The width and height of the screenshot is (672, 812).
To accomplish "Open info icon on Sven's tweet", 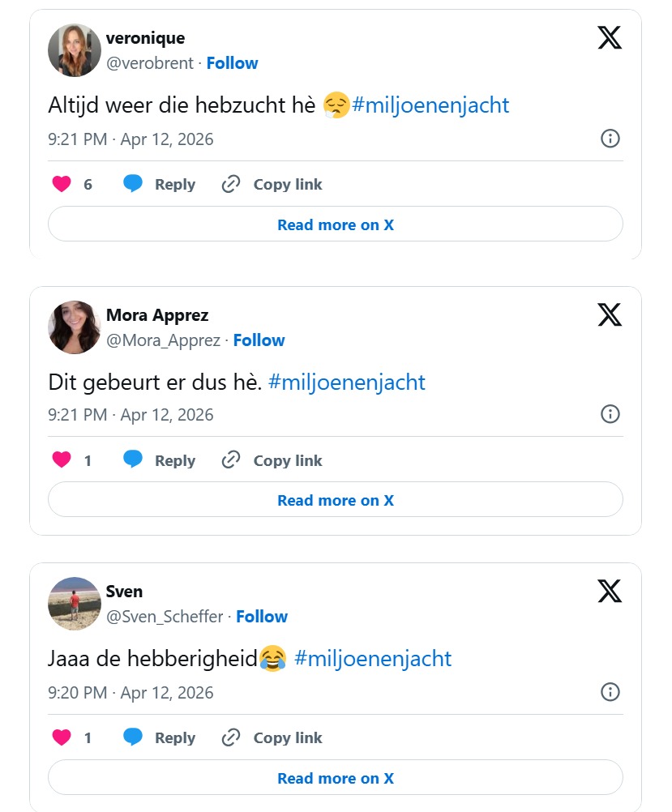I will coord(610,692).
